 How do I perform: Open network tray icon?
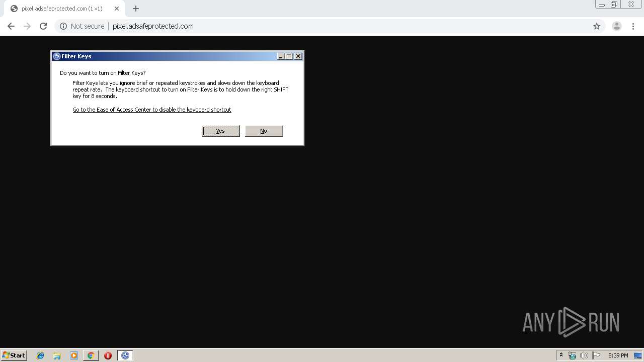pos(572,355)
